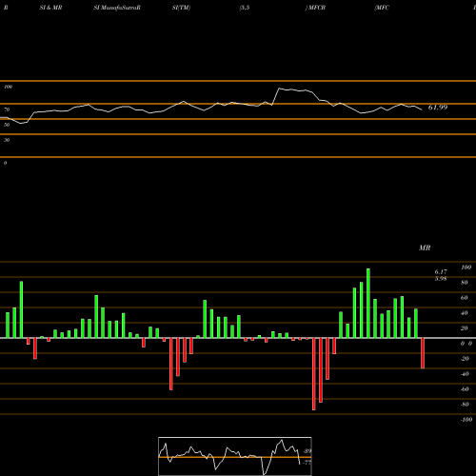Click the '-80' axis label of the MR chart
The image size is (476, 476).
(x=465, y=405)
